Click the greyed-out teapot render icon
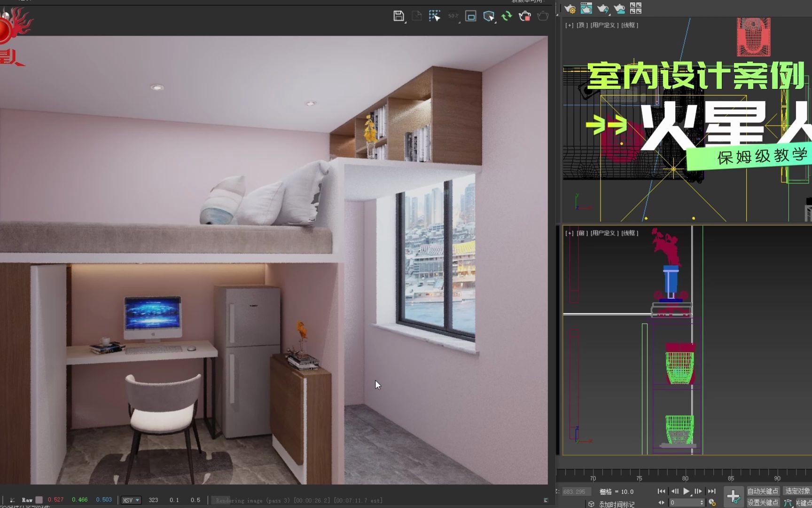Viewport: 812px width, 508px height. [543, 16]
